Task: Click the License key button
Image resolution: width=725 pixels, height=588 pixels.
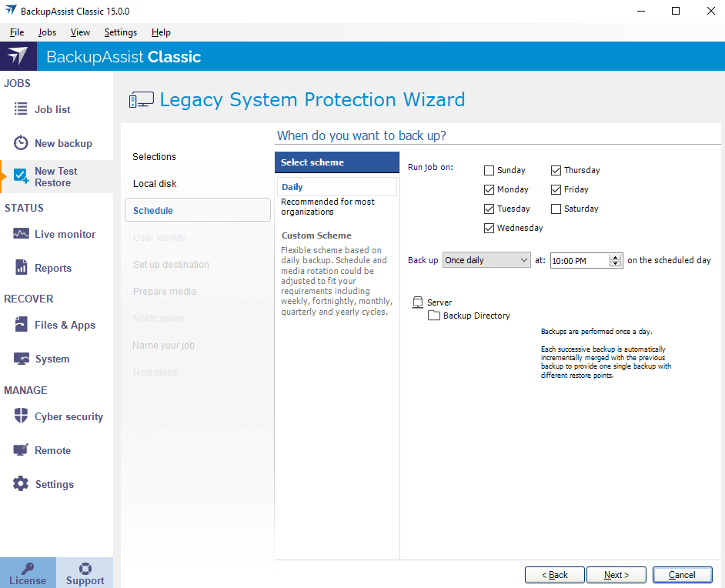Action: click(28, 573)
